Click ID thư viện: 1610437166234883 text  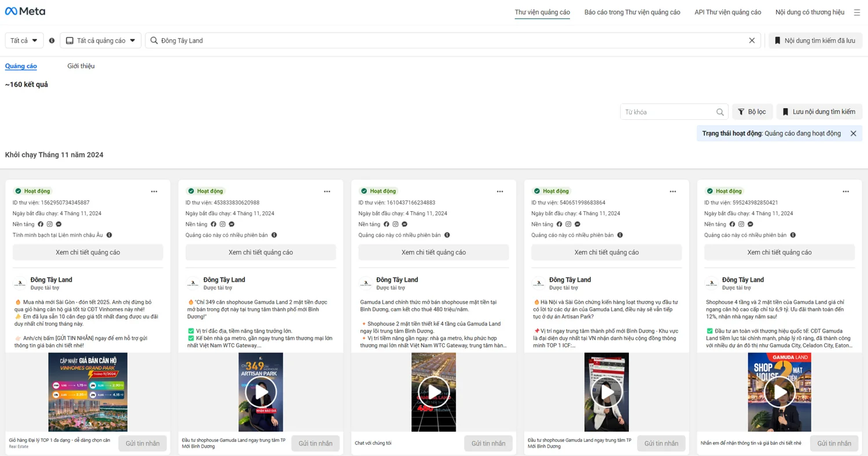point(397,203)
